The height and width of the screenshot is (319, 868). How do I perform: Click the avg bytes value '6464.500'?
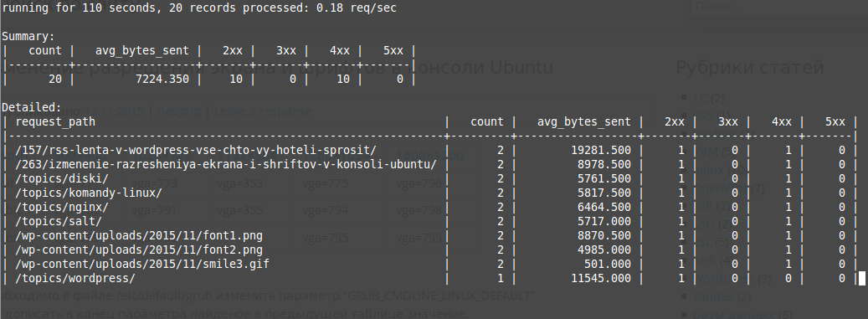pos(604,207)
